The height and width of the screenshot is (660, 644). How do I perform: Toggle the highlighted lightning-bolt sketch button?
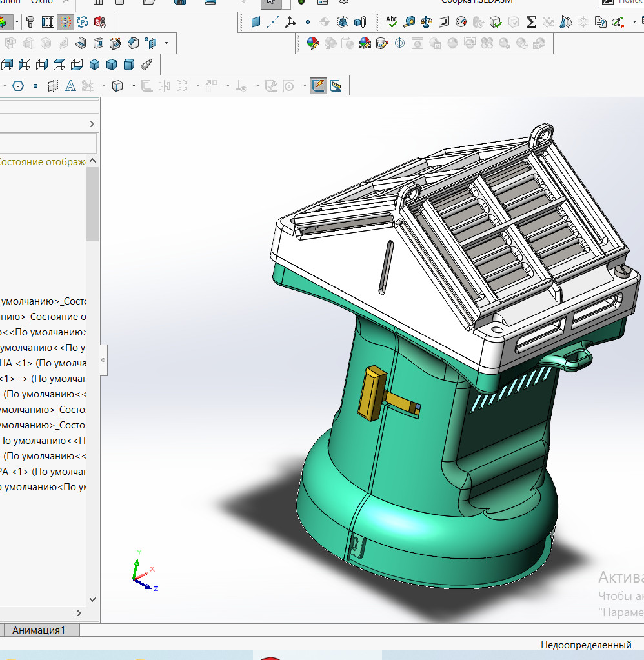coord(318,86)
